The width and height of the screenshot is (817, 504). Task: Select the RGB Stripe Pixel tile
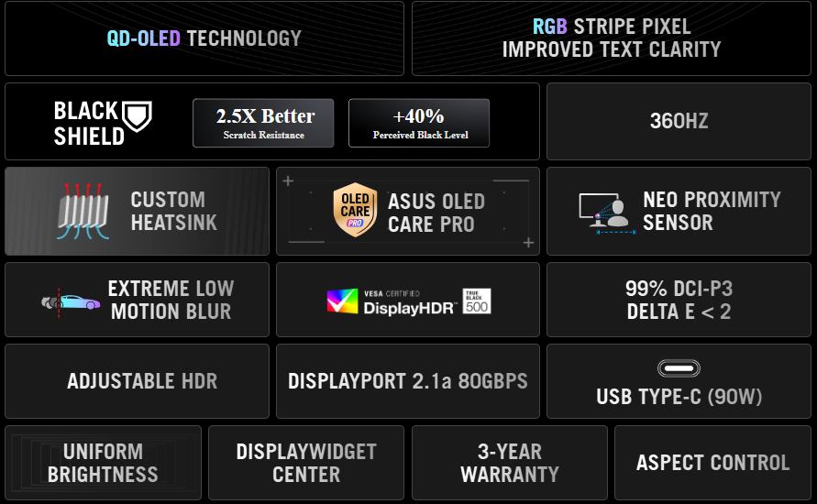pos(612,38)
